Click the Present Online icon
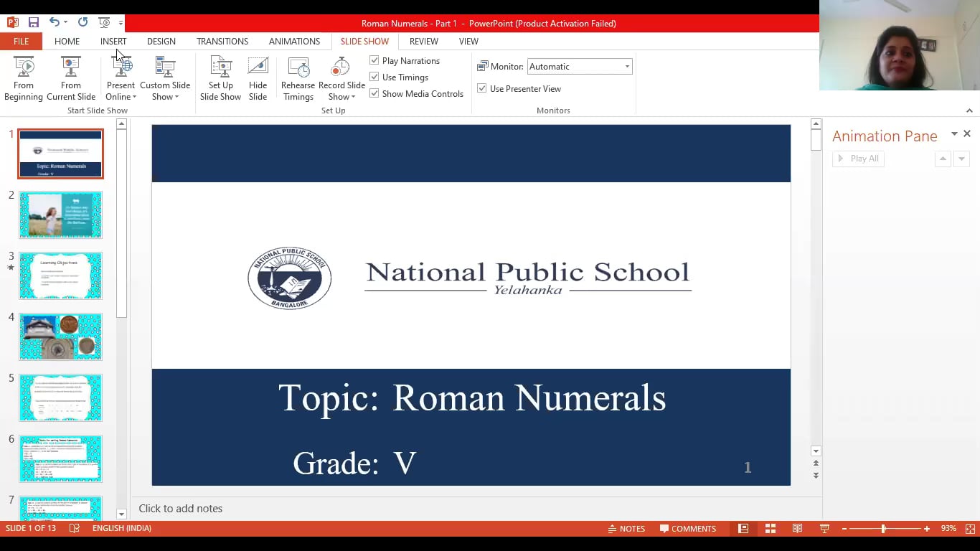Image resolution: width=980 pixels, height=551 pixels. click(x=122, y=67)
